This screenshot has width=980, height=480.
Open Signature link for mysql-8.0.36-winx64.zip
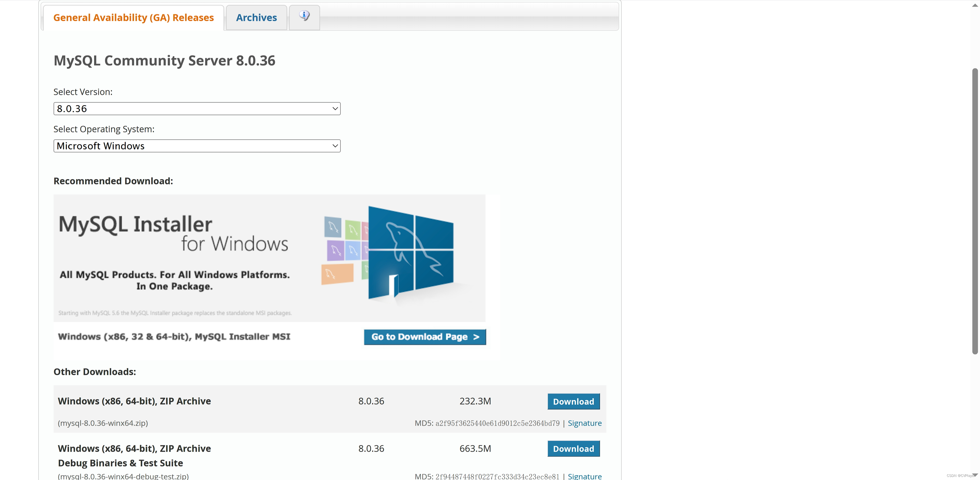coord(584,423)
